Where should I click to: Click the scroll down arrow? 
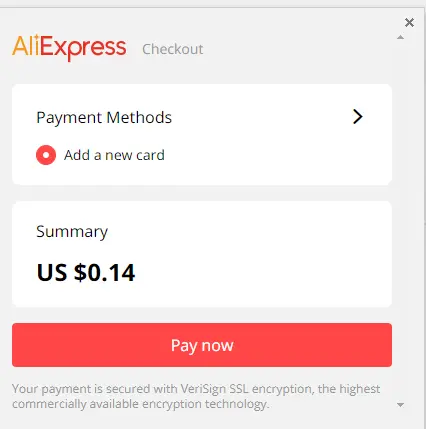[400, 405]
